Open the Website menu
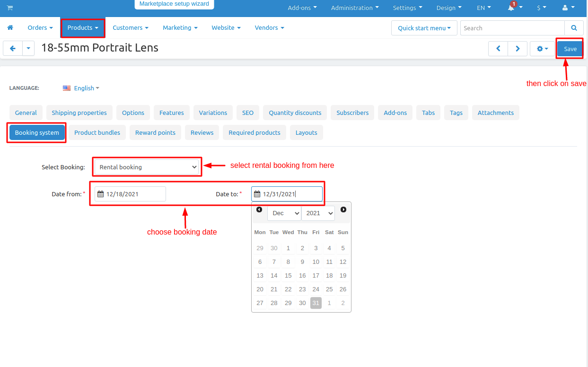588x367 pixels. tap(226, 28)
